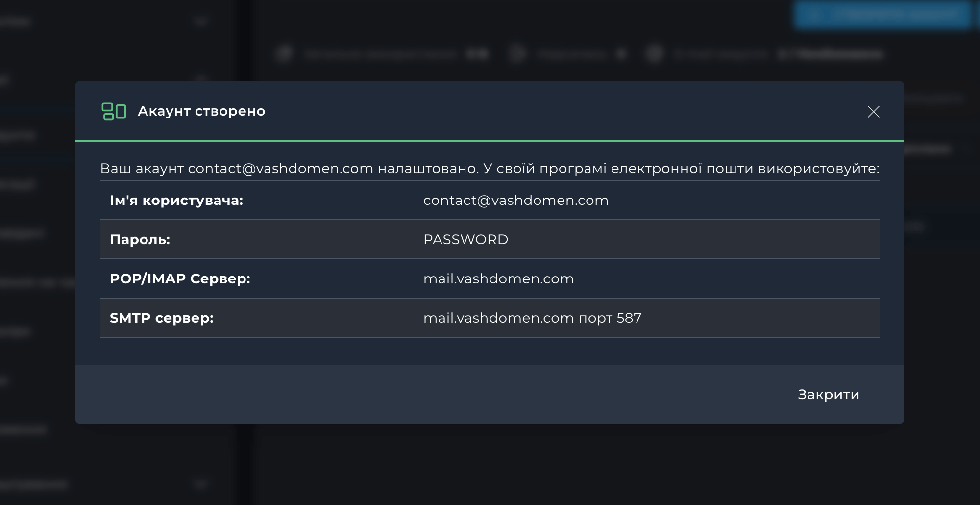Click the first blurred icon in the stats bar
980x505 pixels.
(x=284, y=53)
